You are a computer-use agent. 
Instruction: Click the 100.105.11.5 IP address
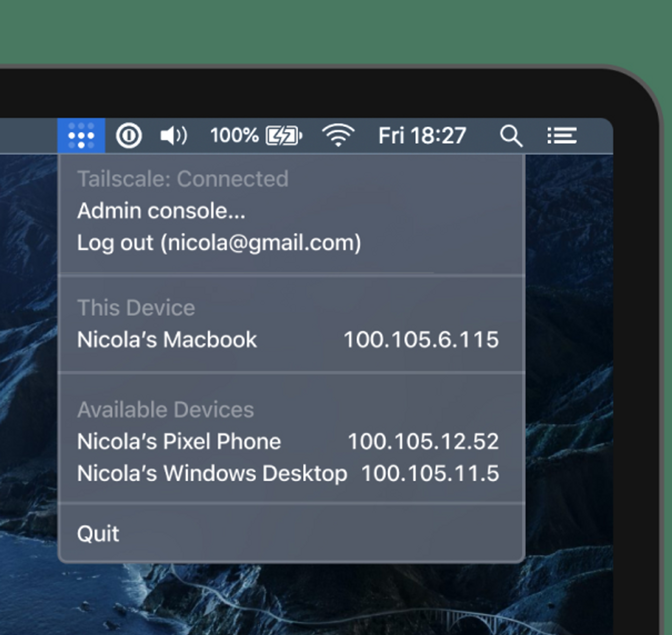click(430, 473)
